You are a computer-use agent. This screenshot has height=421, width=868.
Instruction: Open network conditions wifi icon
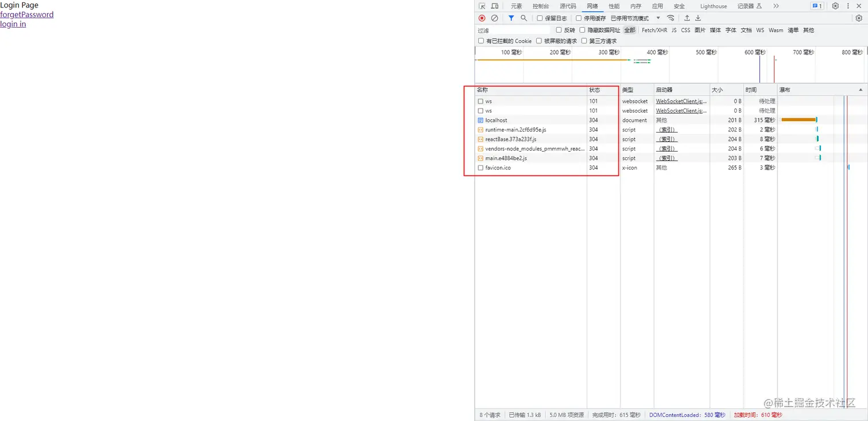[x=671, y=18]
